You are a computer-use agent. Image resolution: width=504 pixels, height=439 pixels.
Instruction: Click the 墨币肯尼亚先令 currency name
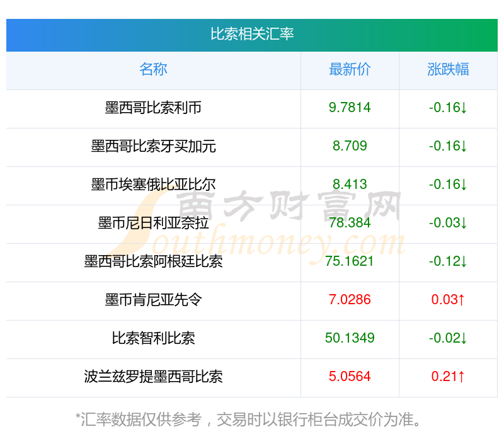point(153,300)
